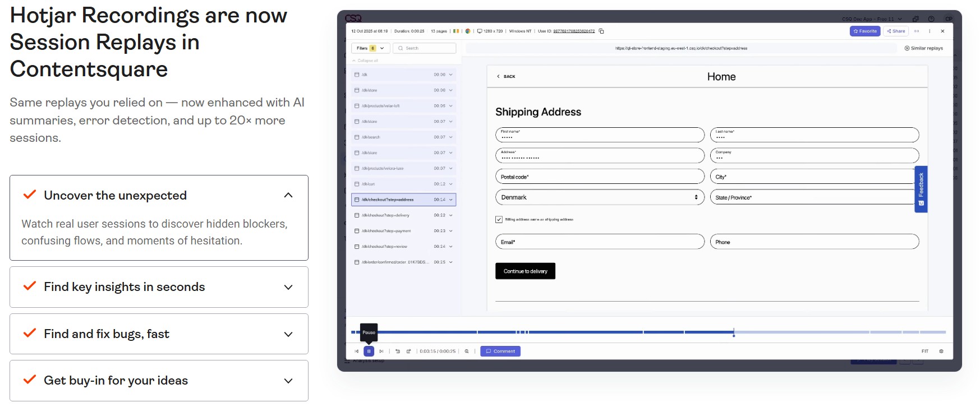
Task: Expand 'Find key insights in seconds' section
Action: point(288,287)
